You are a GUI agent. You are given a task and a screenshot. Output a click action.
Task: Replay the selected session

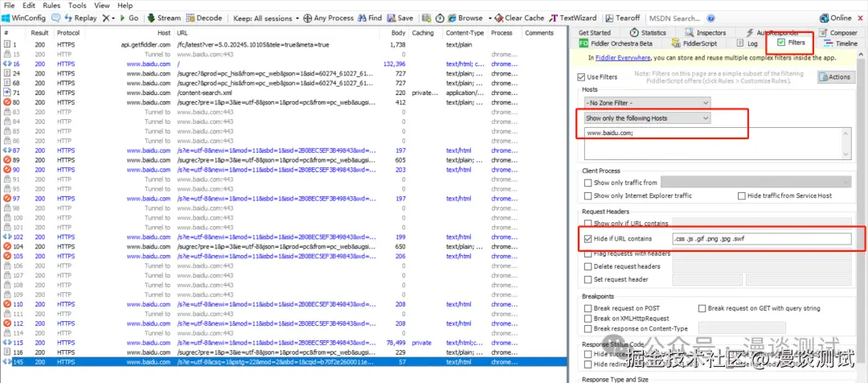(x=81, y=18)
